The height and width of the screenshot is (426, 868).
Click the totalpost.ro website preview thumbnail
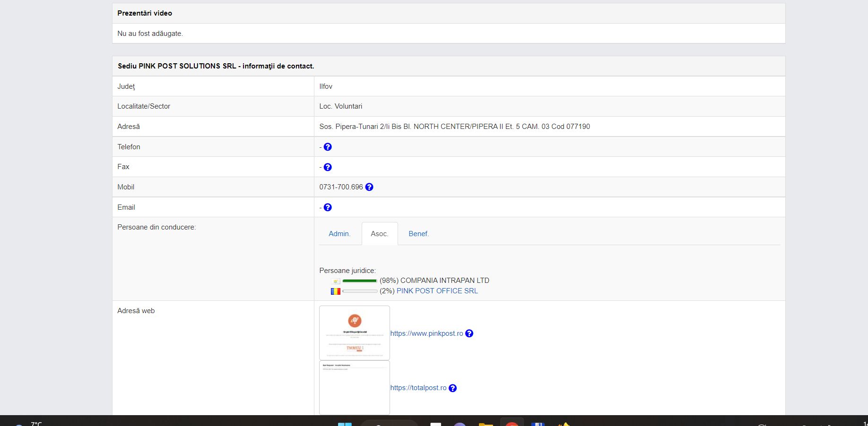coord(355,388)
